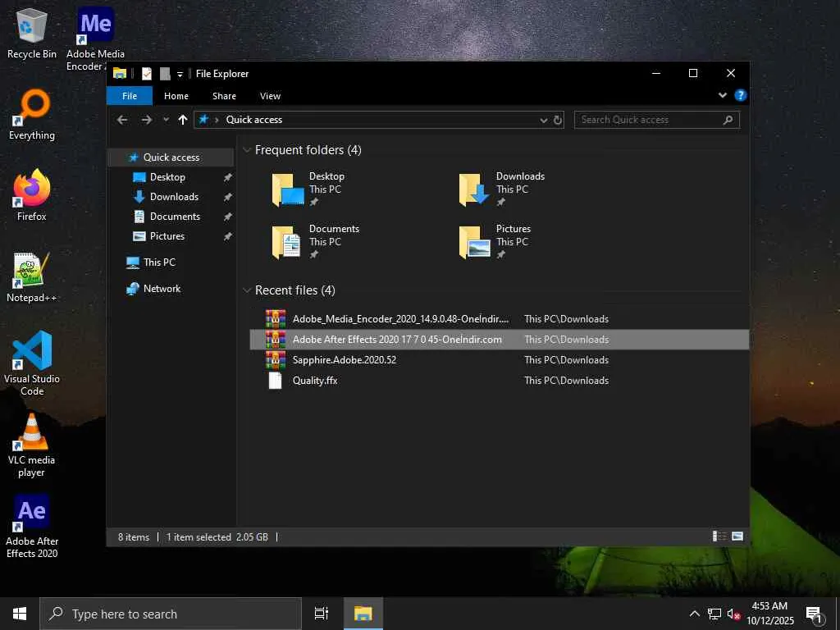Select the Desktop frequent folder icon
This screenshot has height=630, width=840.
pyautogui.click(x=288, y=189)
